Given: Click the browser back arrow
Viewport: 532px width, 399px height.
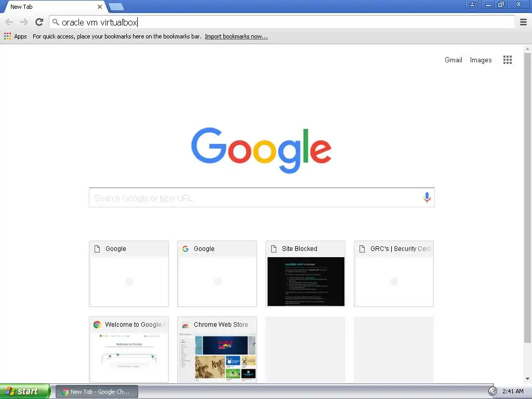Looking at the screenshot, I should pyautogui.click(x=9, y=22).
